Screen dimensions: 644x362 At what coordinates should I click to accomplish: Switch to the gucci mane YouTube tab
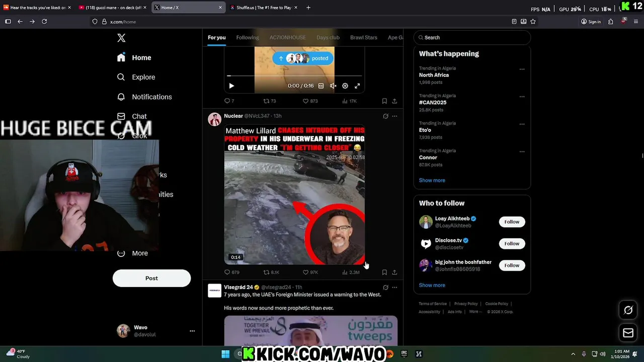pyautogui.click(x=112, y=8)
